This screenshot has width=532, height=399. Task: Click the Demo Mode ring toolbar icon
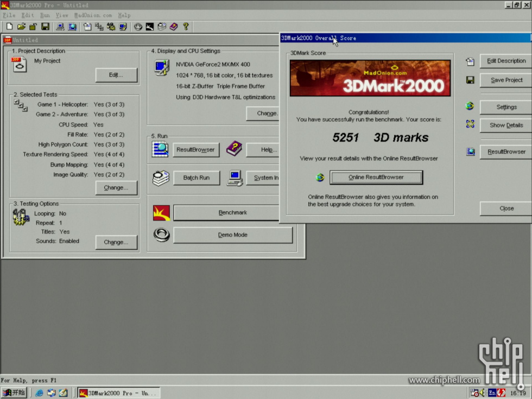pyautogui.click(x=138, y=27)
